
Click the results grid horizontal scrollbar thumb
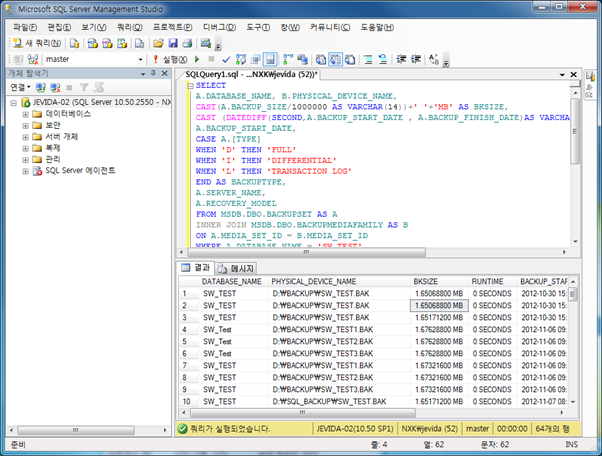(x=303, y=413)
